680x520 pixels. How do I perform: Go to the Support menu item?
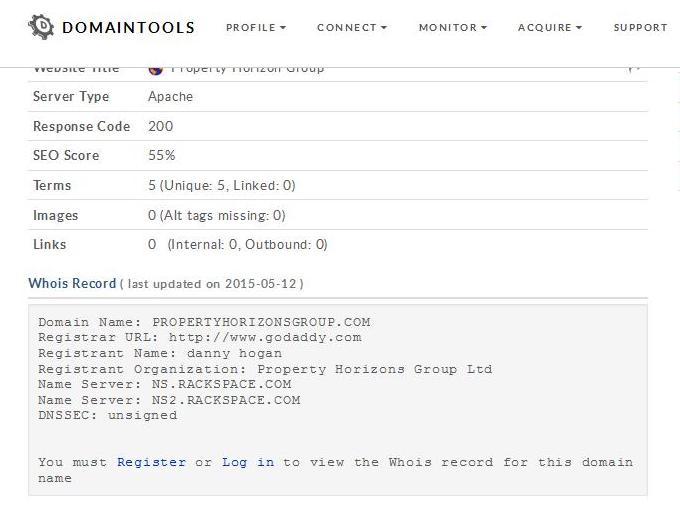[640, 27]
